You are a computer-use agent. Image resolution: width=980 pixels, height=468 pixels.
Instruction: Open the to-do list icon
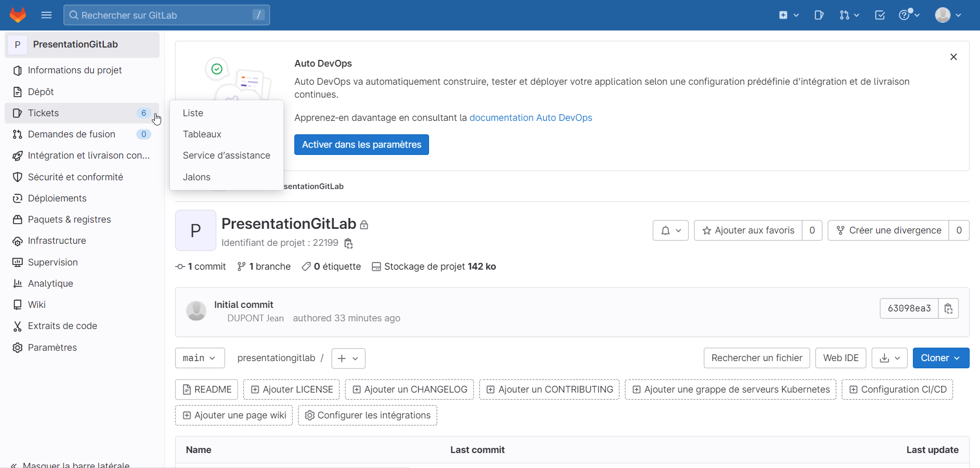[x=880, y=15]
